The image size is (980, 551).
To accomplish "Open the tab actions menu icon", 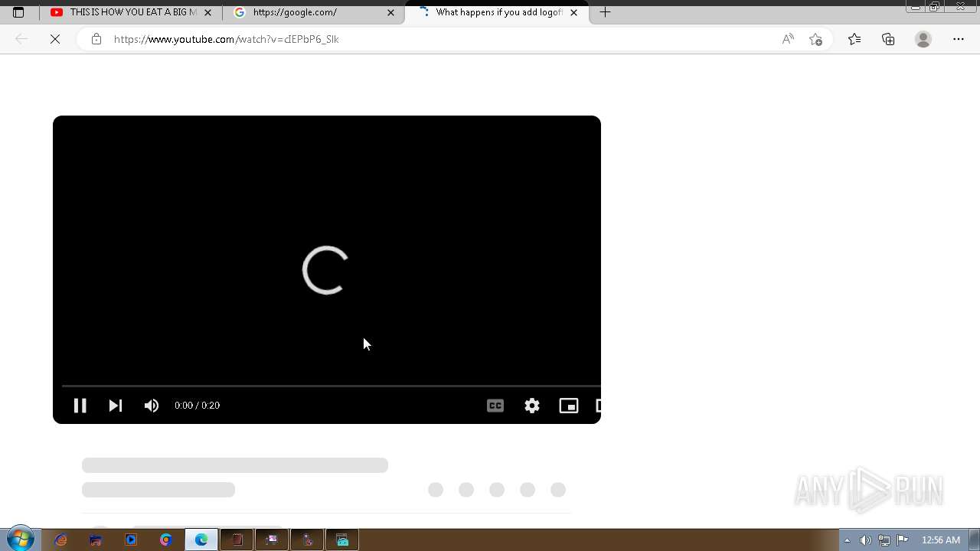I will pos(18,12).
